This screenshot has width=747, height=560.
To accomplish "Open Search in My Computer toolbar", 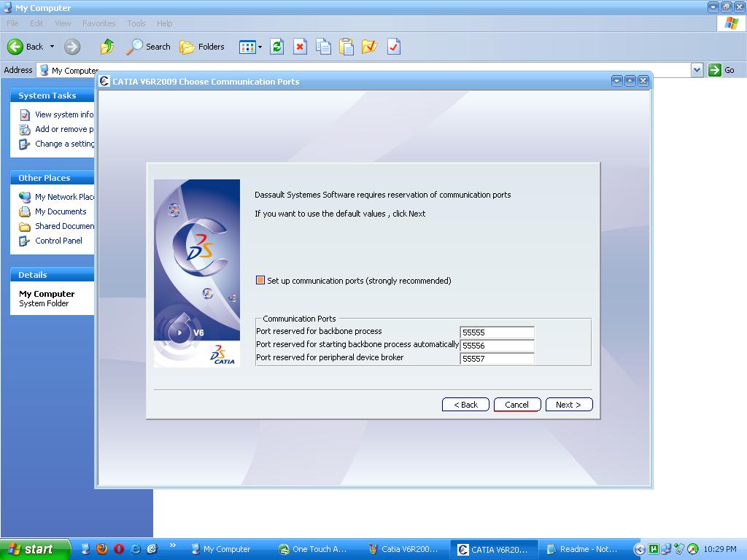I will [148, 47].
